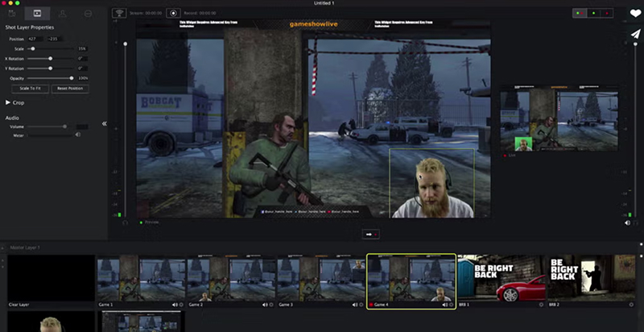Mute the Game 2 shot speaker icon
The width and height of the screenshot is (644, 332).
click(x=265, y=305)
